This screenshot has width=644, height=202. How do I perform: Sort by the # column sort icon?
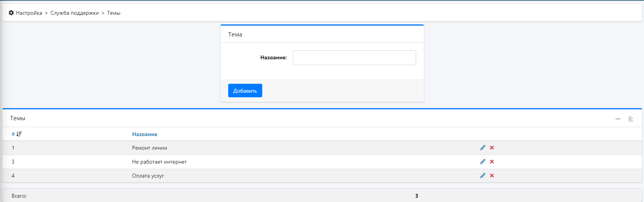coord(19,134)
